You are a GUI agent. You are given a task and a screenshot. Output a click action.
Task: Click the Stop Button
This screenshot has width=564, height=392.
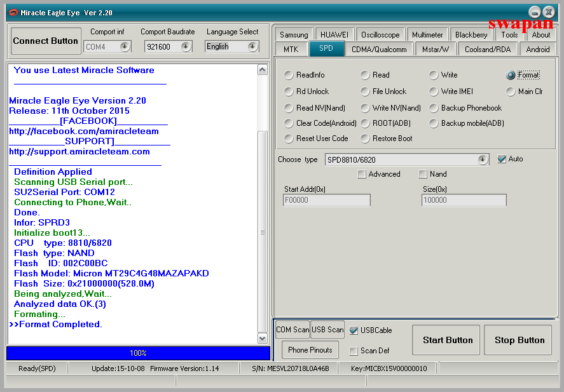point(518,340)
